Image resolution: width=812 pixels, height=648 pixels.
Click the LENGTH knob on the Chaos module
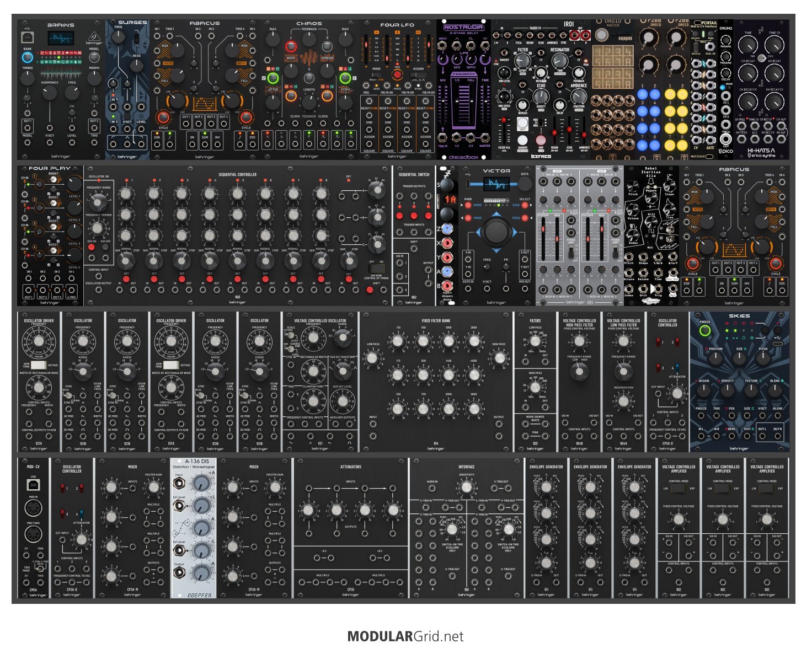coord(309,101)
